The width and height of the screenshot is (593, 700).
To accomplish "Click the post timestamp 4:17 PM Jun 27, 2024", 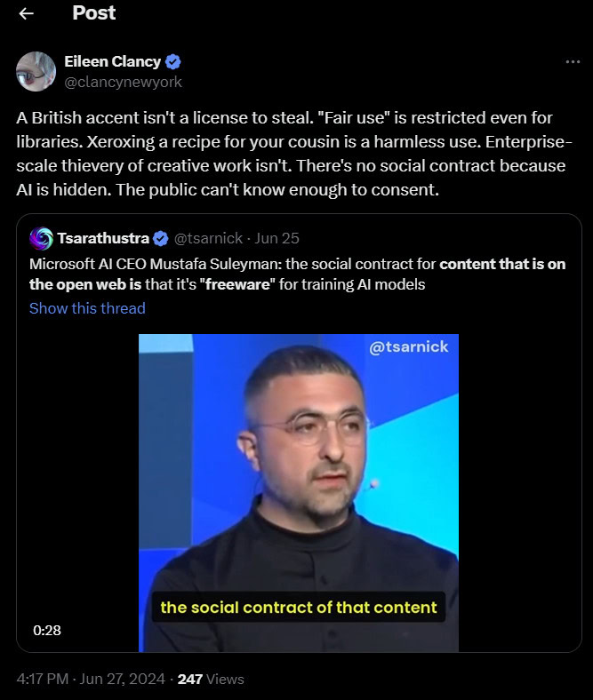I will tap(91, 679).
